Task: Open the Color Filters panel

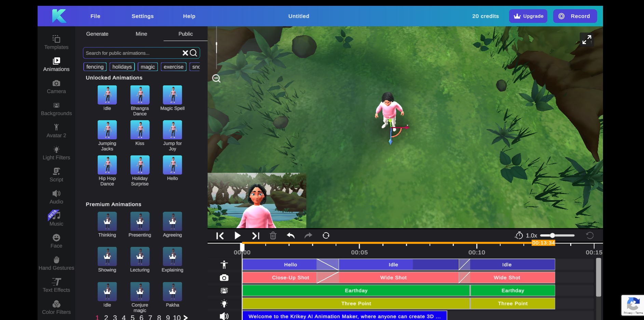Action: click(56, 307)
